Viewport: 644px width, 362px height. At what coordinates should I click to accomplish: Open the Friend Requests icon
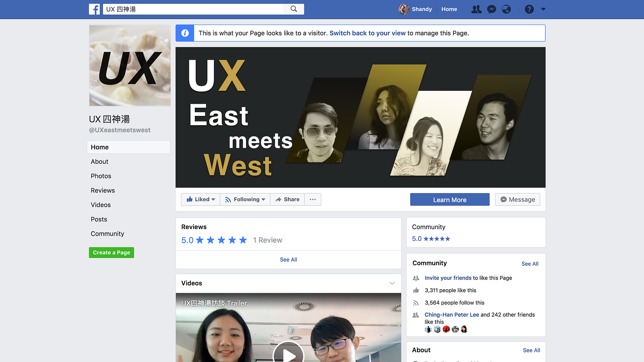pos(477,9)
